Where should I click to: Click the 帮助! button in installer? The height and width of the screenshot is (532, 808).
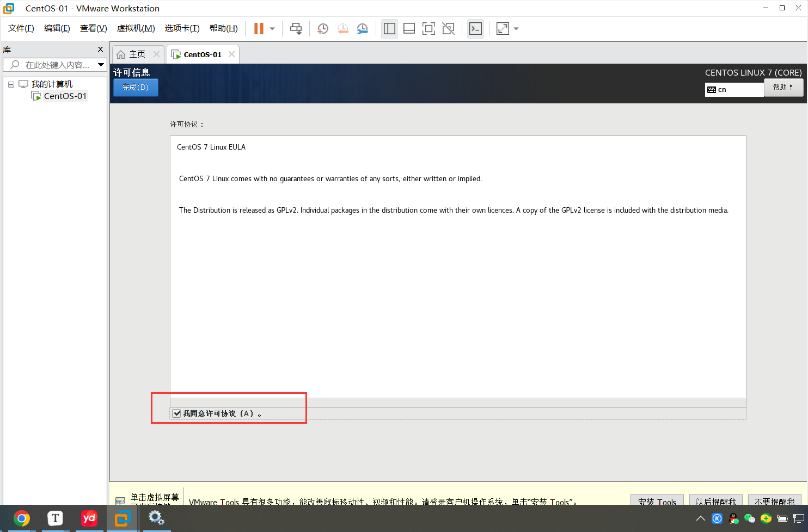783,88
